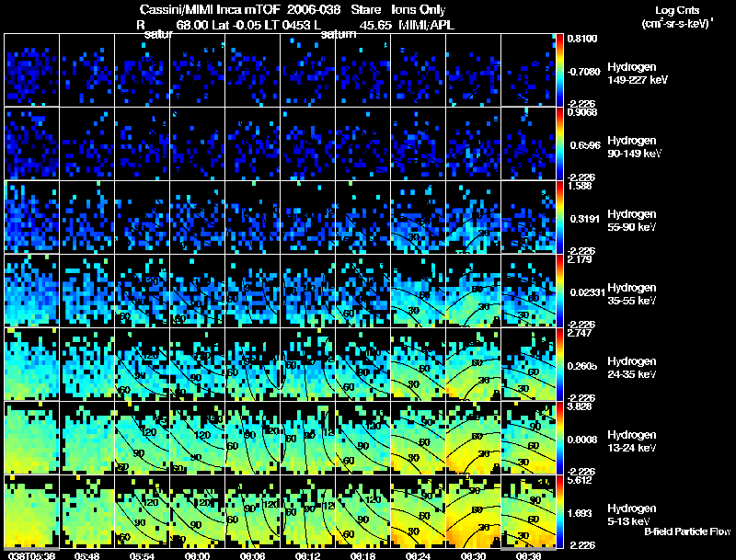Image resolution: width=736 pixels, height=560 pixels.
Task: Click the '0.2605' color scale value
Action: 582,366
